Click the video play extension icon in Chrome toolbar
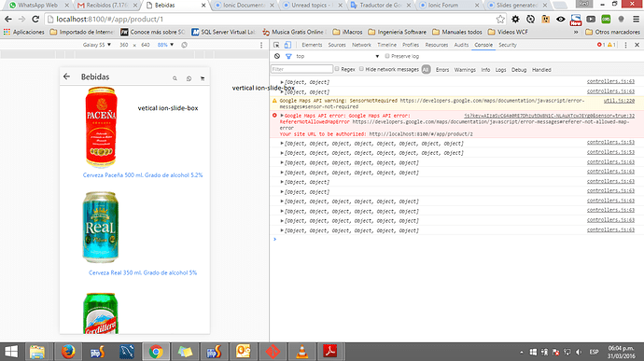644x361 pixels. [x=591, y=20]
